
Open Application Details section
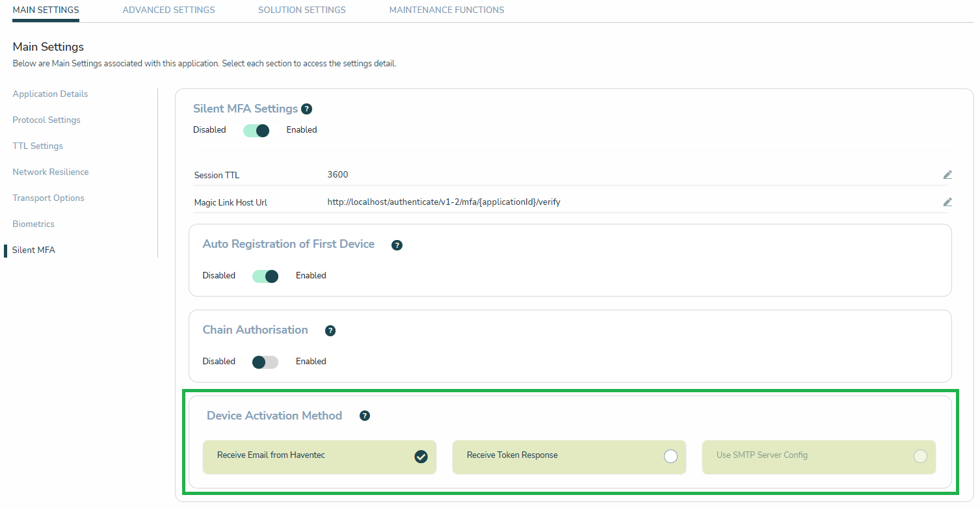coord(50,94)
